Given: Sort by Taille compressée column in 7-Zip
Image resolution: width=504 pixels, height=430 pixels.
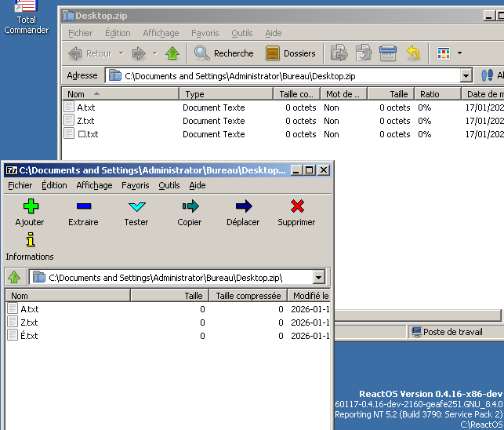Looking at the screenshot, I should coord(248,296).
